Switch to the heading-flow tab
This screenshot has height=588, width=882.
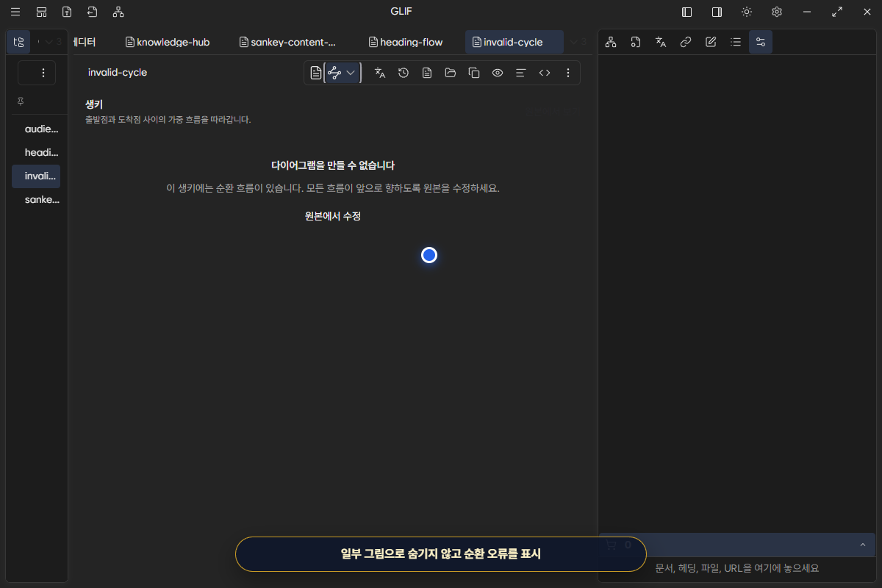click(406, 42)
